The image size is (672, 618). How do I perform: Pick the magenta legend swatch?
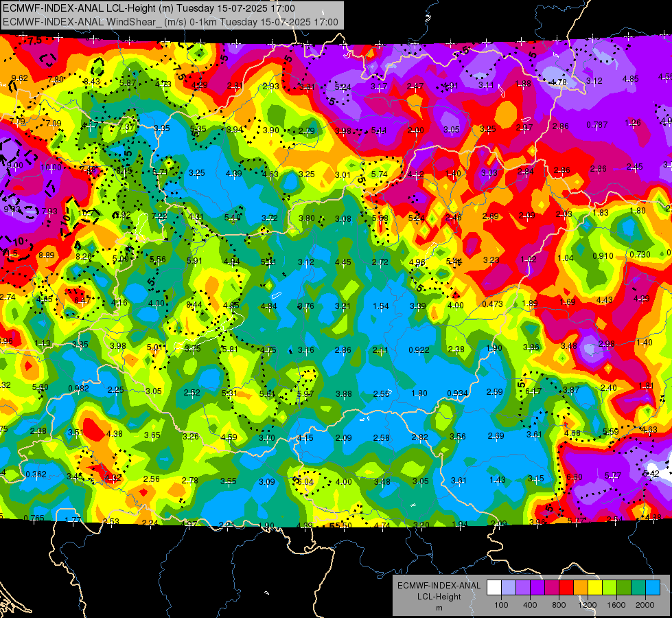coord(552,588)
